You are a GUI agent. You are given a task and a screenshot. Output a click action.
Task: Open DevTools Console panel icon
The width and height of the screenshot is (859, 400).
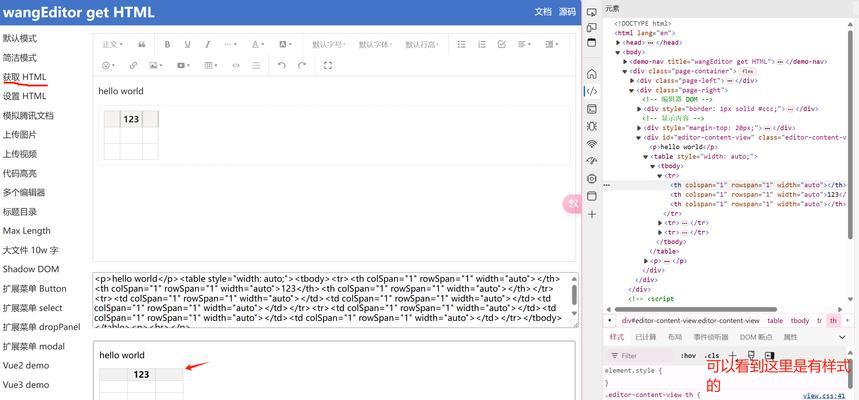click(592, 108)
